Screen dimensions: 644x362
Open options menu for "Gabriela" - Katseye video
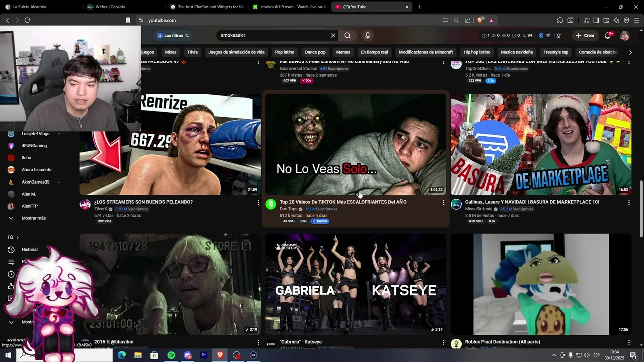[x=443, y=342]
